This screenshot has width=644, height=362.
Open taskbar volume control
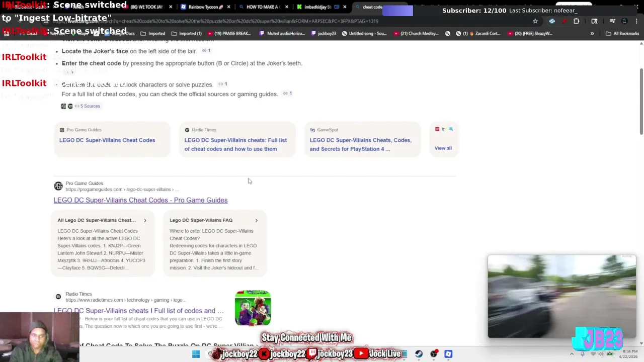tap(601, 354)
